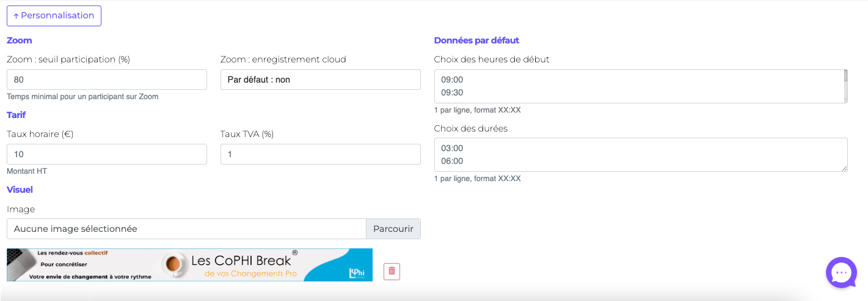Click the Zoom seuil participation label
Screen dimensions: 868x301
coord(68,59)
